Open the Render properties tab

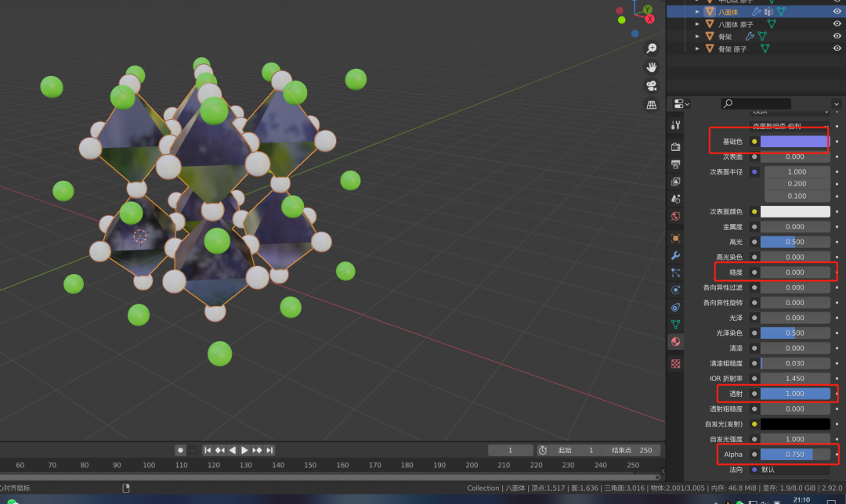pos(675,146)
